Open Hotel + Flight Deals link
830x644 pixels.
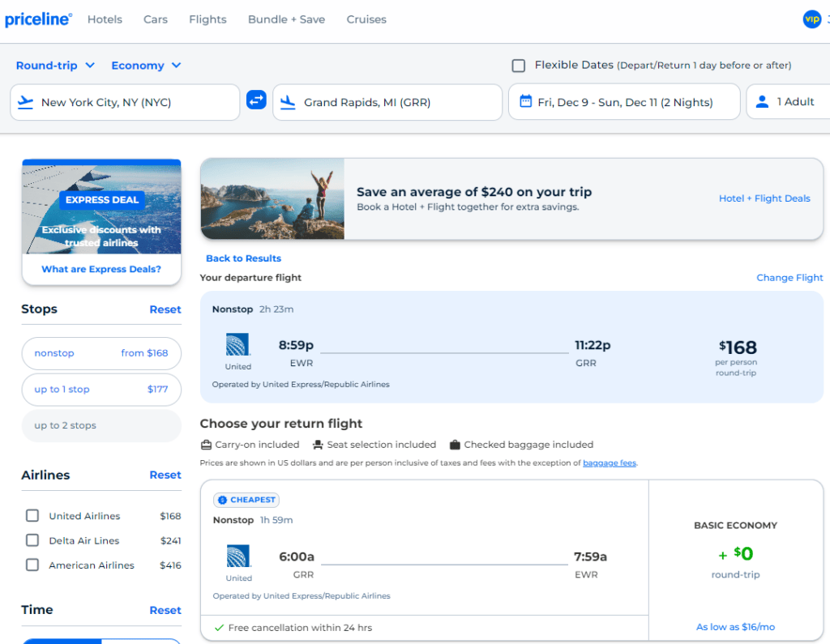pyautogui.click(x=764, y=198)
